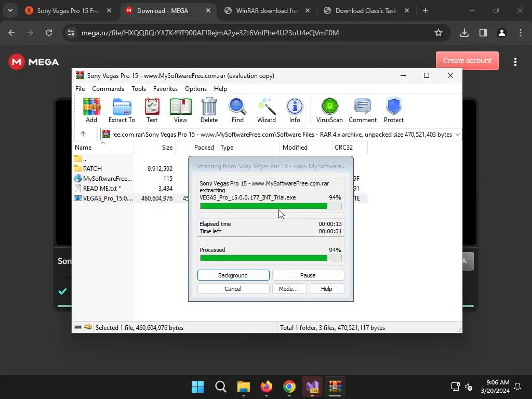The height and width of the screenshot is (399, 532).
Task: Go up one folder with the arrow
Action: (x=83, y=134)
